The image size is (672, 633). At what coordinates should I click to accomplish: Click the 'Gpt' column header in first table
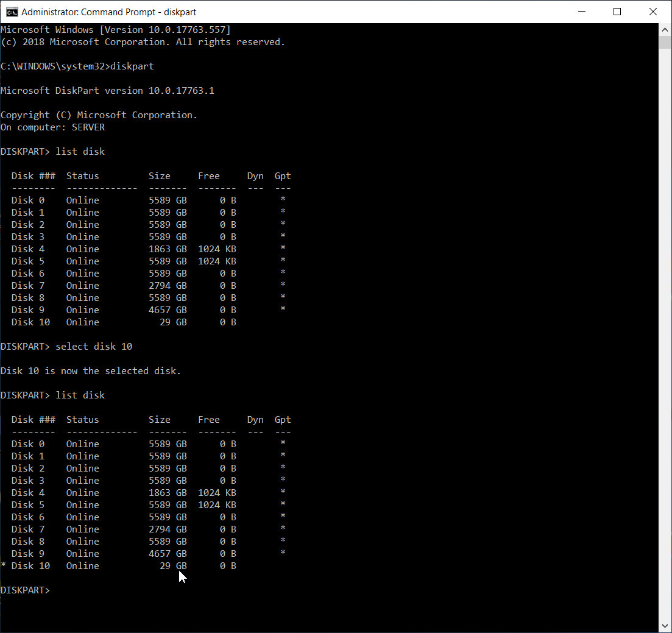[x=283, y=176]
